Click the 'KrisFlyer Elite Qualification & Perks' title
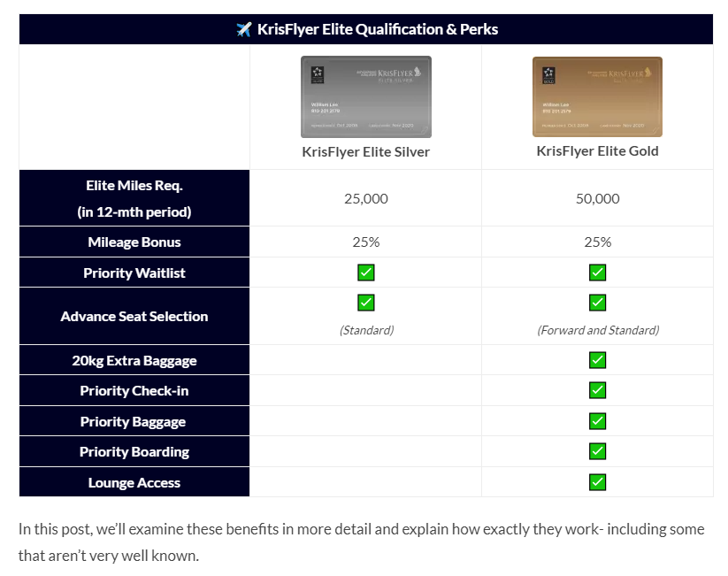 pos(378,29)
